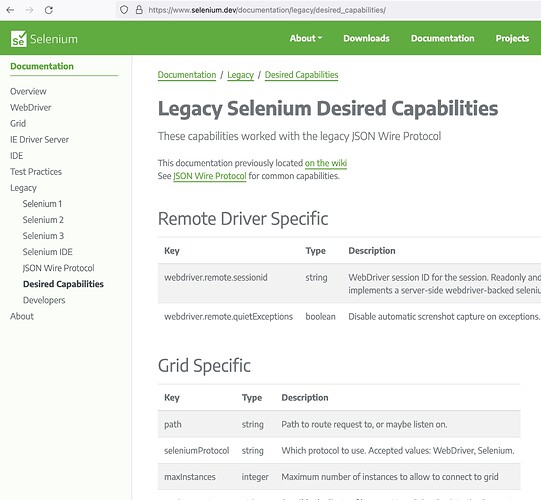Click the boolean type cell
This screenshot has width=541, height=500.
coord(320,316)
